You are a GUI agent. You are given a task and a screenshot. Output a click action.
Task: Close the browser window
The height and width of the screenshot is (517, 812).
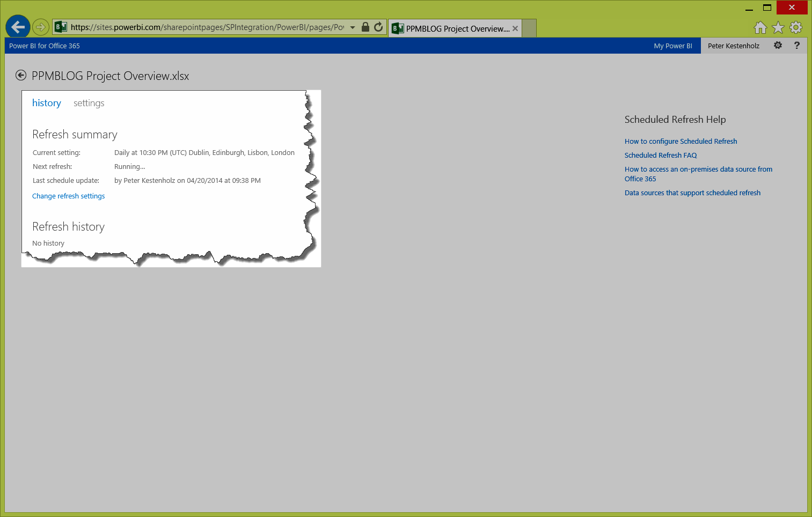792,8
